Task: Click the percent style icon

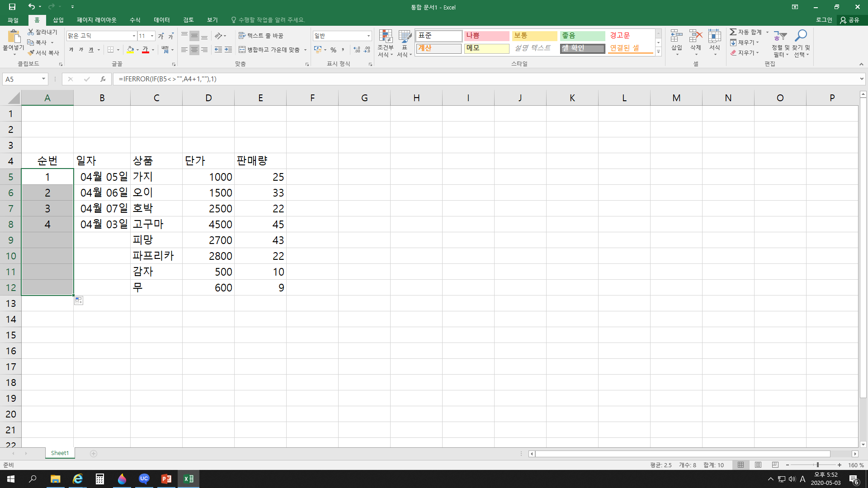Action: tap(333, 50)
